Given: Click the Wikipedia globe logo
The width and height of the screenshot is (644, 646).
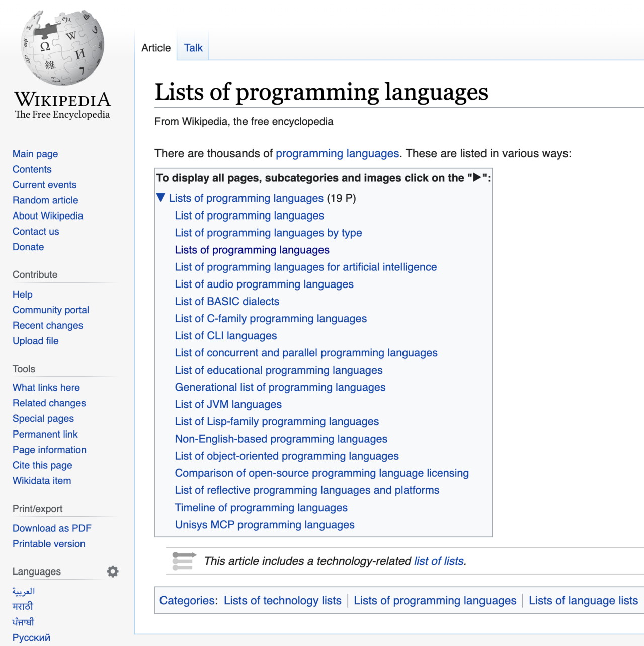Looking at the screenshot, I should coord(62,48).
